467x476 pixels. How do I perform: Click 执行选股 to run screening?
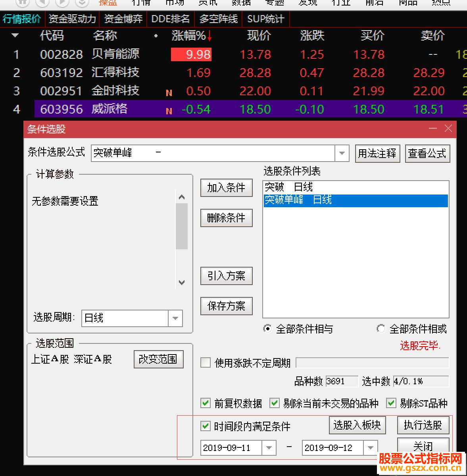tap(423, 425)
